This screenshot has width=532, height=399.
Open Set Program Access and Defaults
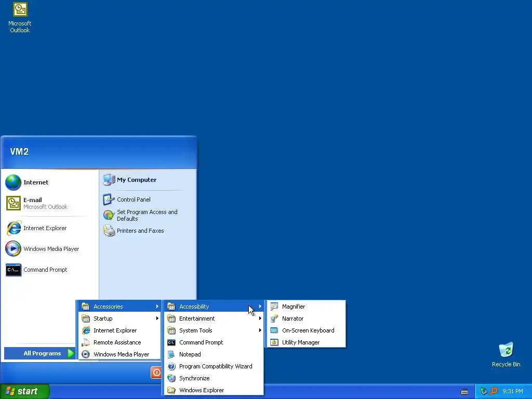click(148, 215)
